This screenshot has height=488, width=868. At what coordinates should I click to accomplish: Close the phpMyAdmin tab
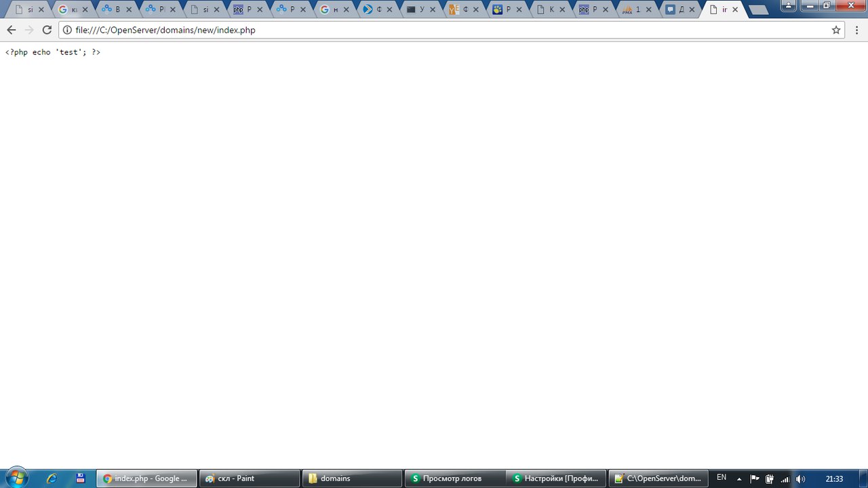click(x=649, y=10)
